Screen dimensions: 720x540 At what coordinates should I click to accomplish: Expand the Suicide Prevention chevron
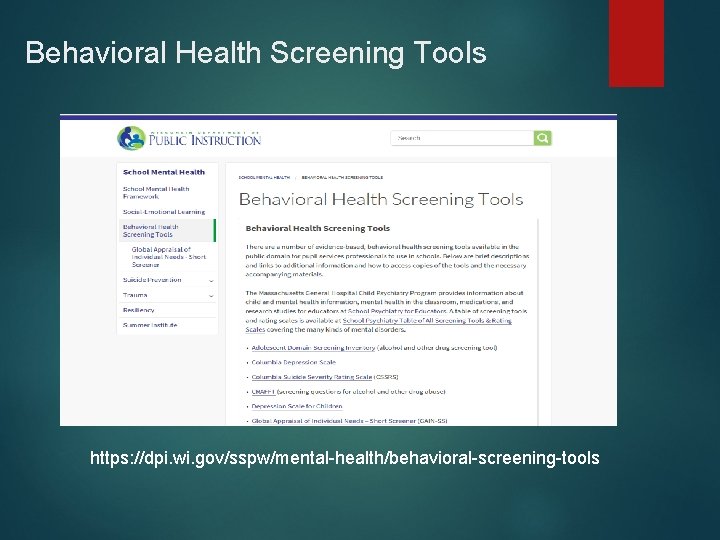(211, 281)
